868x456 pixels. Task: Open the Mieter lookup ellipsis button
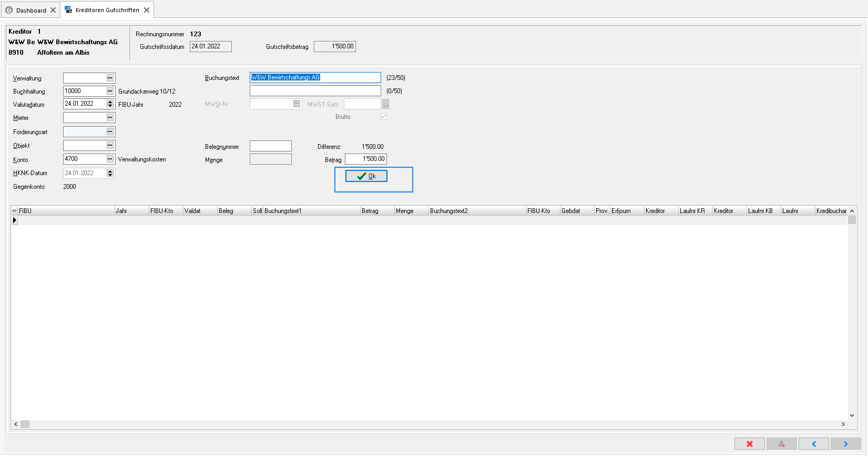tap(110, 118)
